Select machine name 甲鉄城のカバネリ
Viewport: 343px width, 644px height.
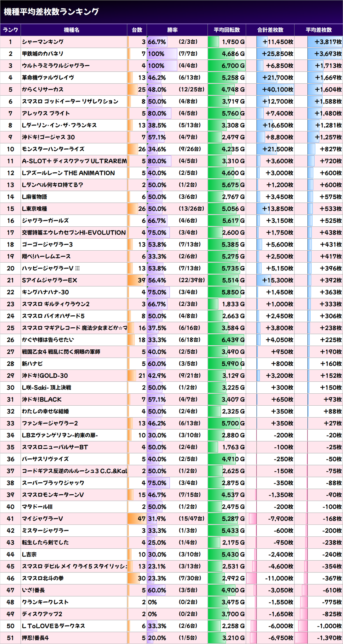[43, 54]
